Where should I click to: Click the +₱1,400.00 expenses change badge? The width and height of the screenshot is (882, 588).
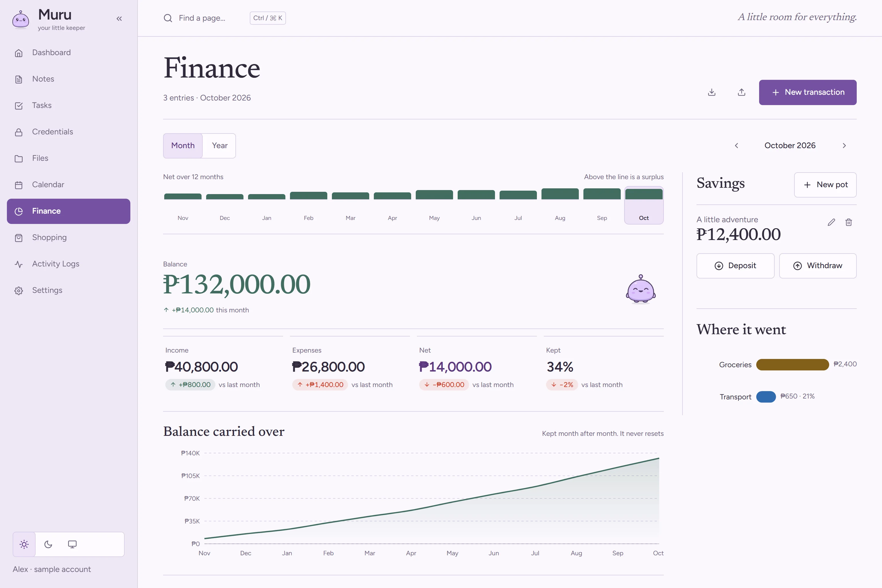[320, 385]
